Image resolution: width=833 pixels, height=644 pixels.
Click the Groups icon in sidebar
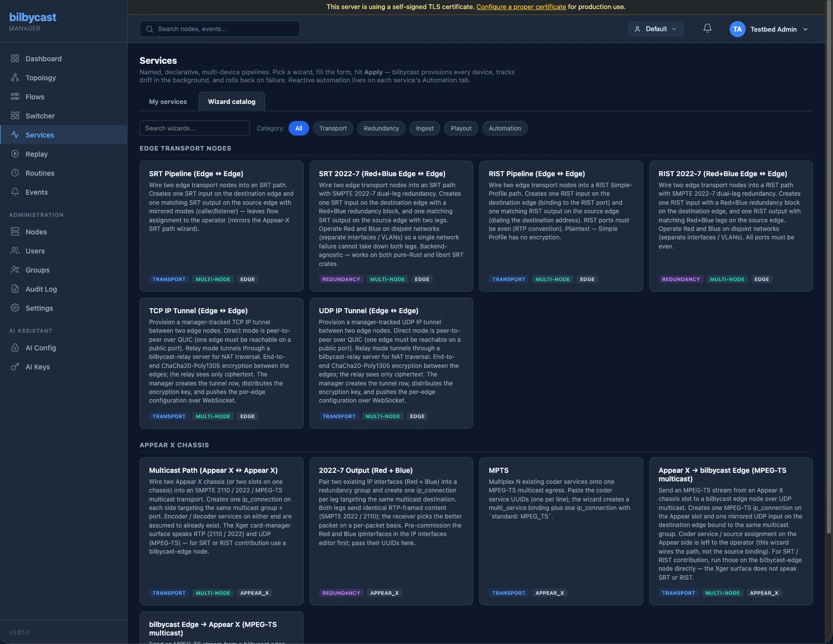pos(15,270)
